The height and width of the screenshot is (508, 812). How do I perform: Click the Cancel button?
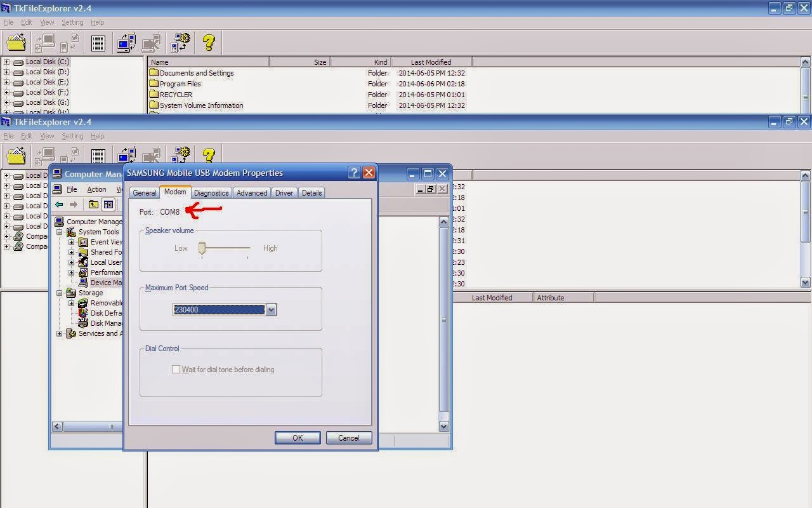coord(348,438)
